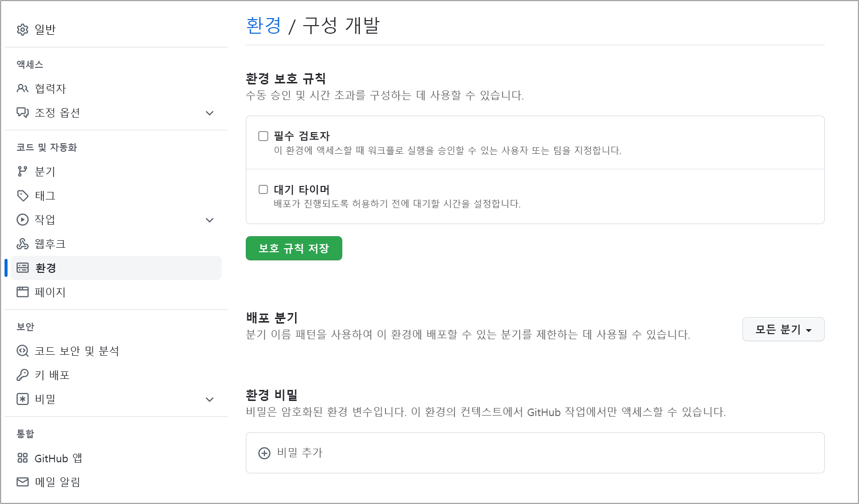Viewport: 859px width, 504px height.
Task: Open the 모든 분기 dropdown
Action: (783, 329)
